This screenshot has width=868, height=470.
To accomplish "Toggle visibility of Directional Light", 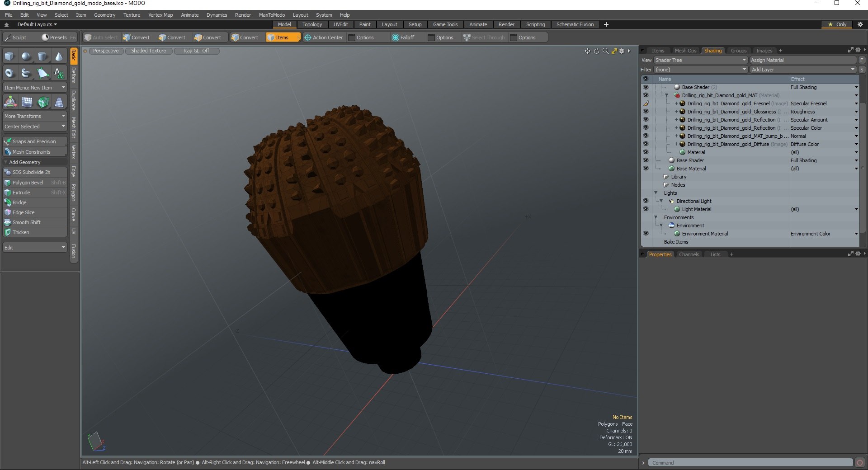I will [x=646, y=201].
